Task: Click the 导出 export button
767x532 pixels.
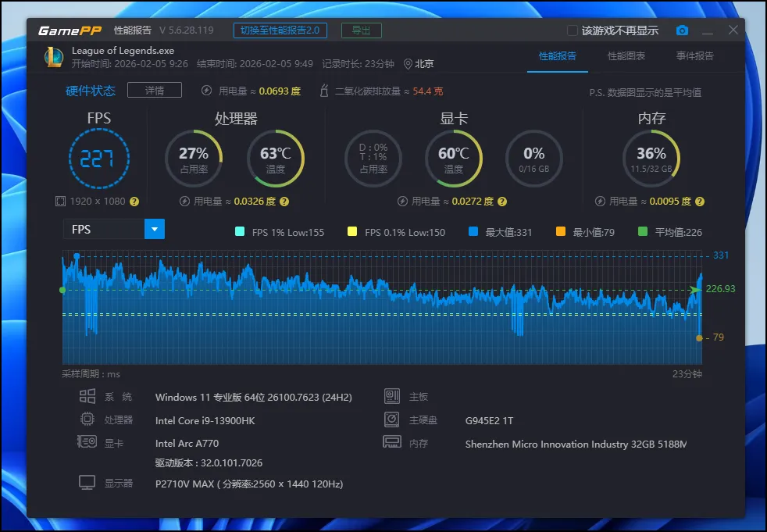Action: tap(362, 30)
